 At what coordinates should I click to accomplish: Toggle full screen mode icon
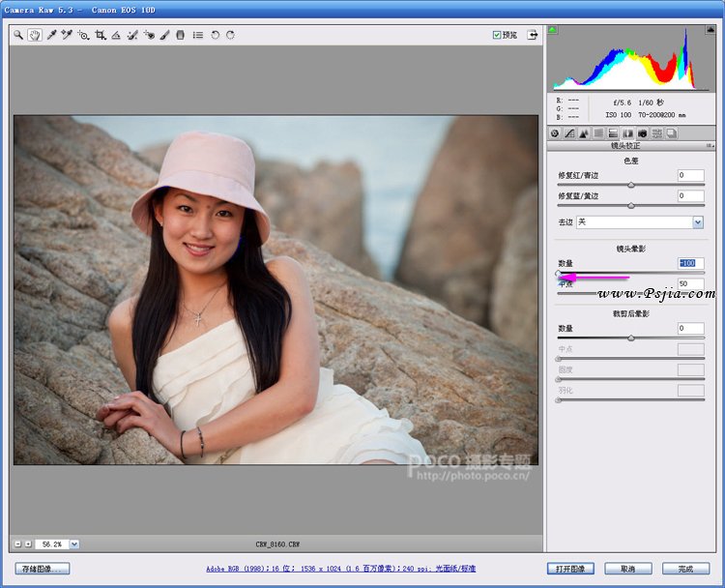pyautogui.click(x=532, y=35)
